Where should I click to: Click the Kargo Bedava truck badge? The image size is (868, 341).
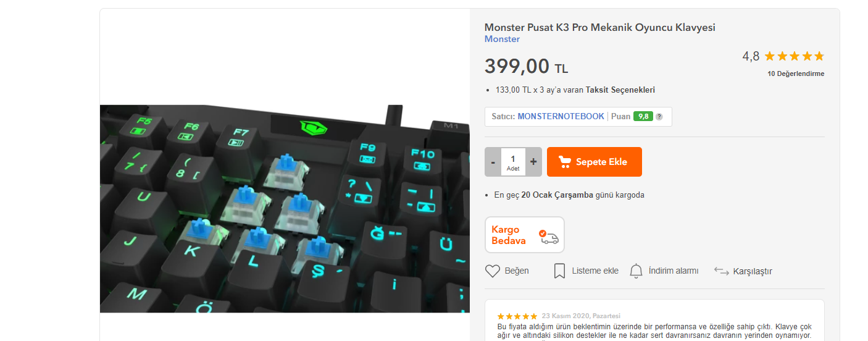[525, 235]
